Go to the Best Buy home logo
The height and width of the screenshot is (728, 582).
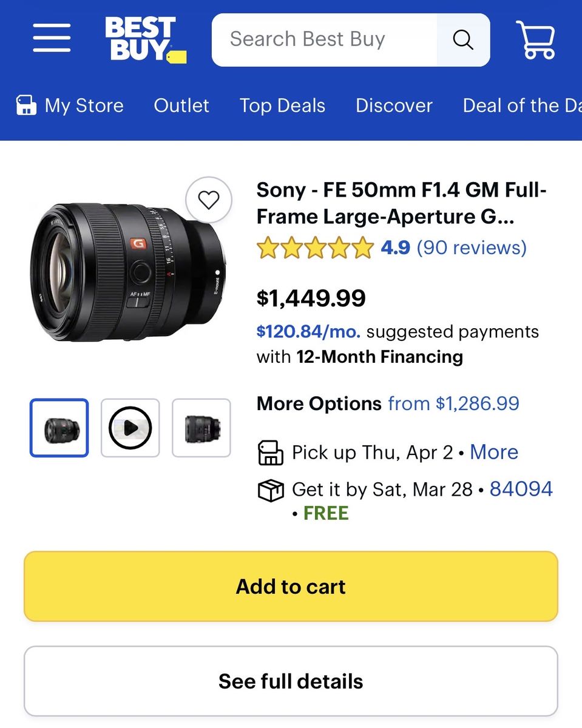click(145, 39)
